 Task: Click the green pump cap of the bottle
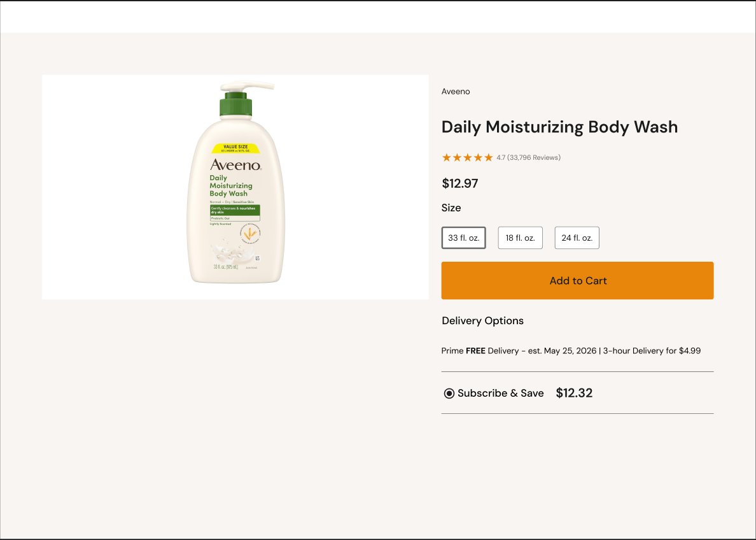pyautogui.click(x=235, y=104)
